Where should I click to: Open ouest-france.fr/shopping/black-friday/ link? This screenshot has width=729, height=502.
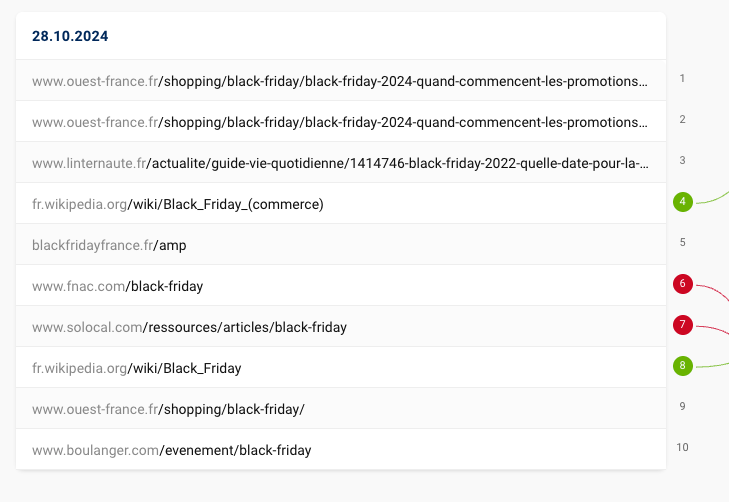click(x=168, y=409)
